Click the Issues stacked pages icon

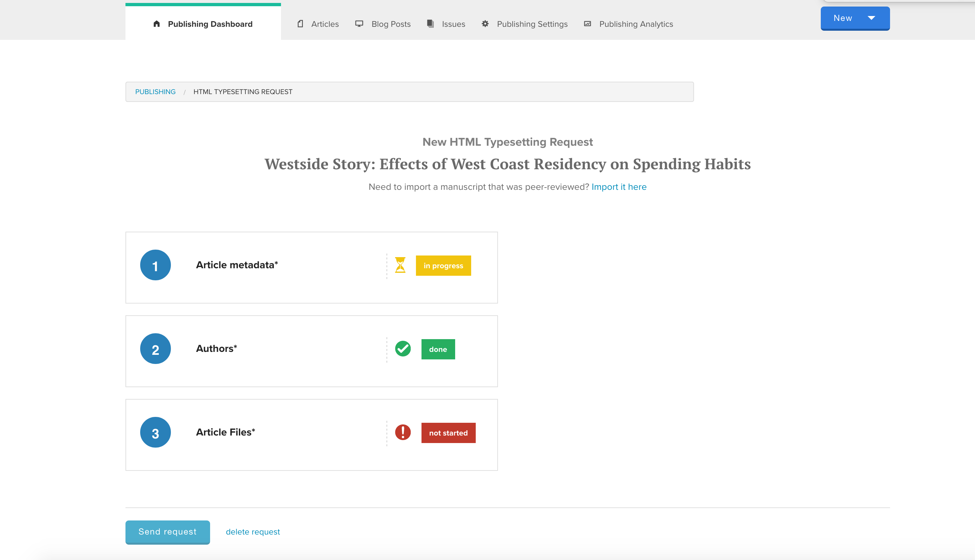pyautogui.click(x=430, y=24)
